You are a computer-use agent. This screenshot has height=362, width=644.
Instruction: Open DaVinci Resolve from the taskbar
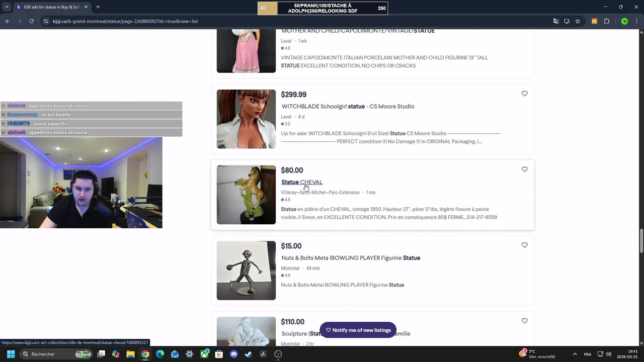click(x=263, y=354)
